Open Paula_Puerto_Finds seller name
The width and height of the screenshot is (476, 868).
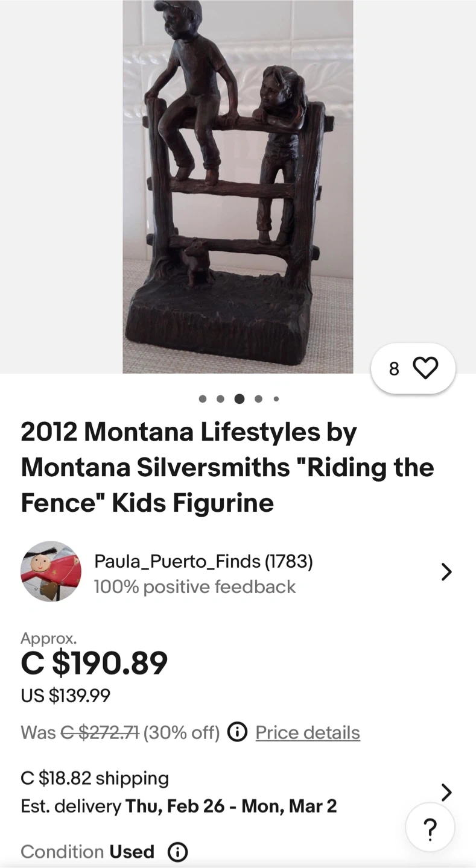click(x=203, y=561)
